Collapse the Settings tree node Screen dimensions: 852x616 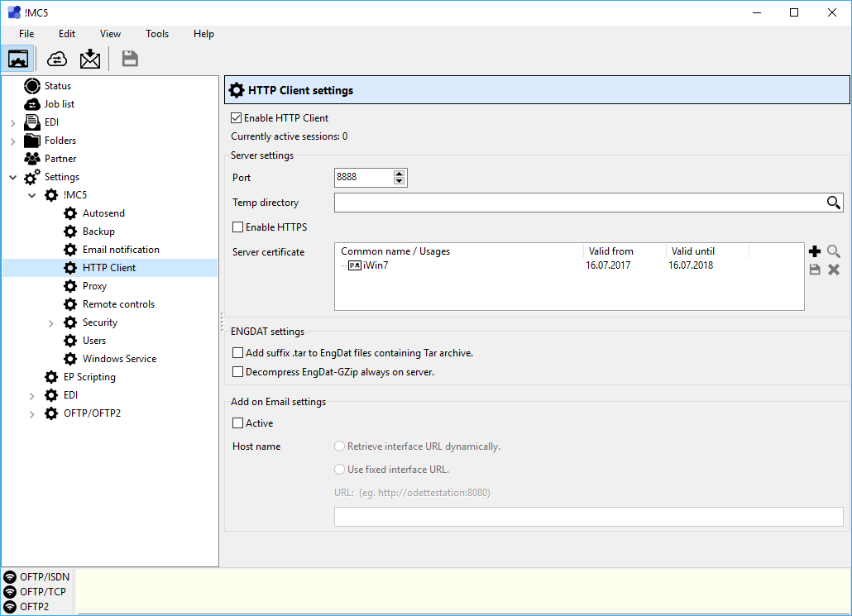pyautogui.click(x=13, y=177)
